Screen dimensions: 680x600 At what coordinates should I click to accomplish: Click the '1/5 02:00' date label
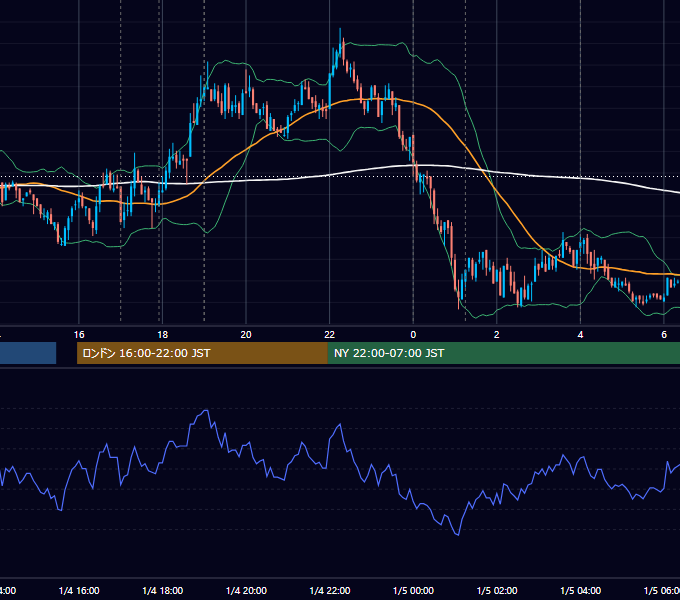(x=497, y=591)
